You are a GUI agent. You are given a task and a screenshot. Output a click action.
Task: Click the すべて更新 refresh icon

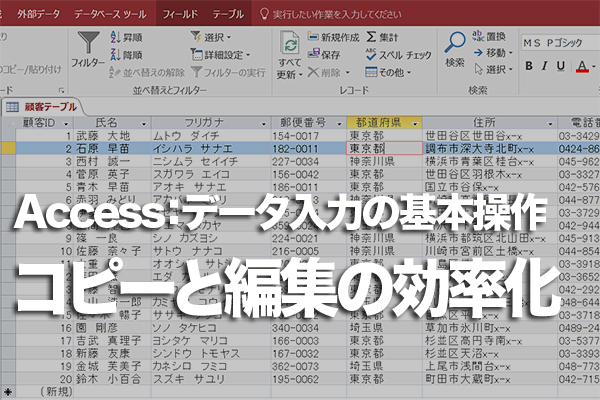(x=290, y=42)
